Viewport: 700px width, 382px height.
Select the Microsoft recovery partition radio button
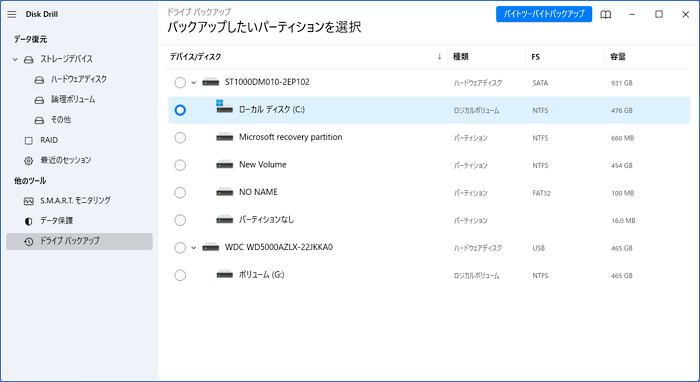(180, 137)
